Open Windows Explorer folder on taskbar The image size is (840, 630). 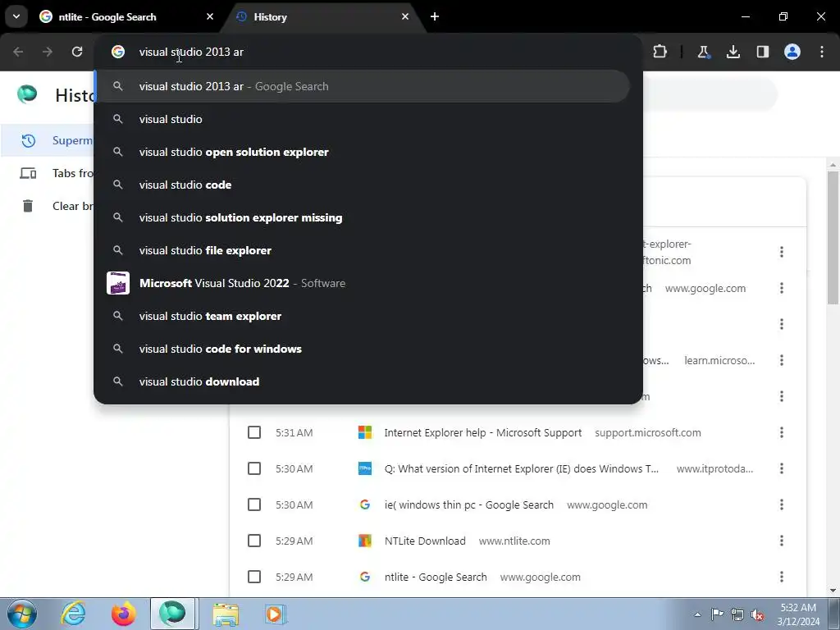point(226,614)
